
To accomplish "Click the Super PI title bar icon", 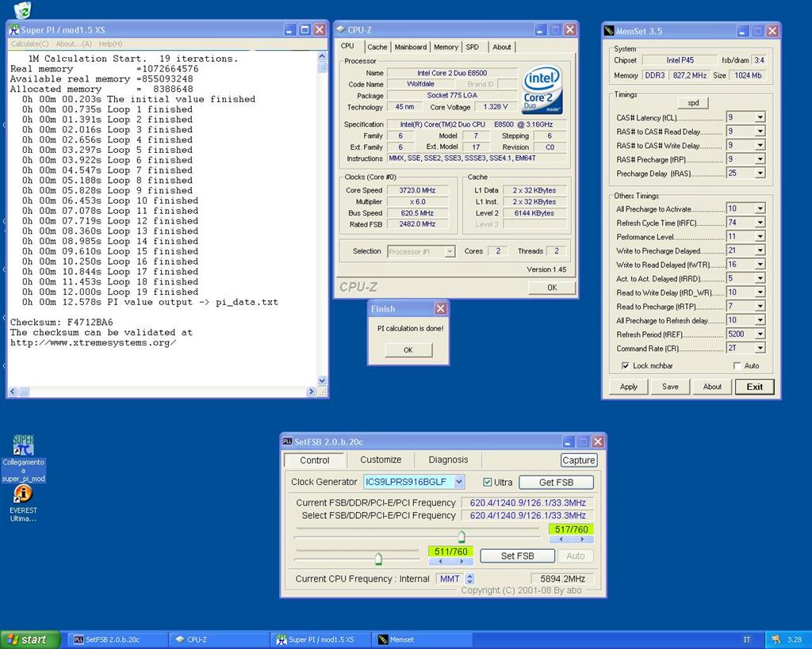I will coord(14,30).
